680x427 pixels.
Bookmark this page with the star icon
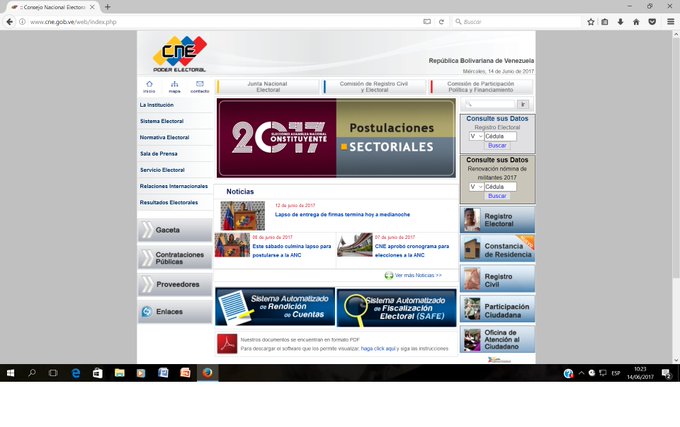pyautogui.click(x=591, y=22)
